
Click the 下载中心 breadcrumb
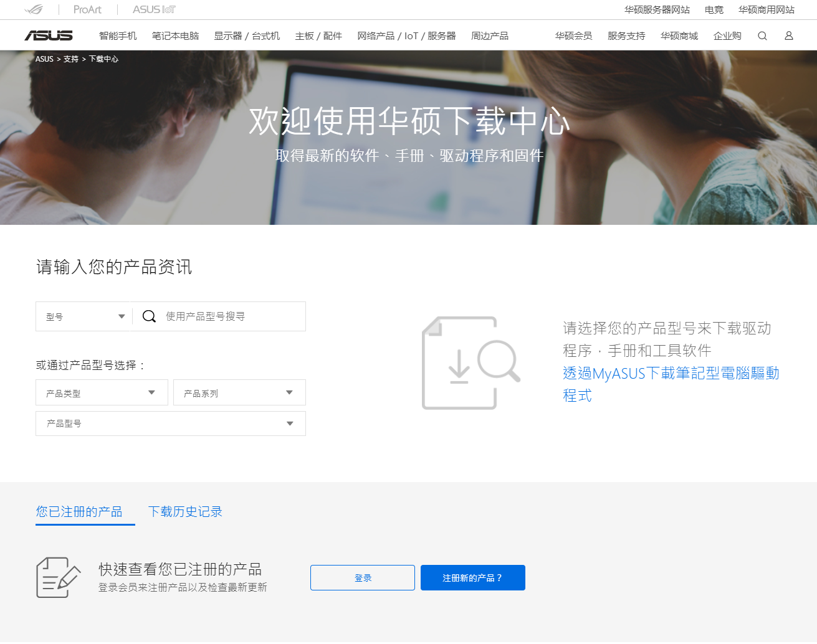click(x=103, y=59)
